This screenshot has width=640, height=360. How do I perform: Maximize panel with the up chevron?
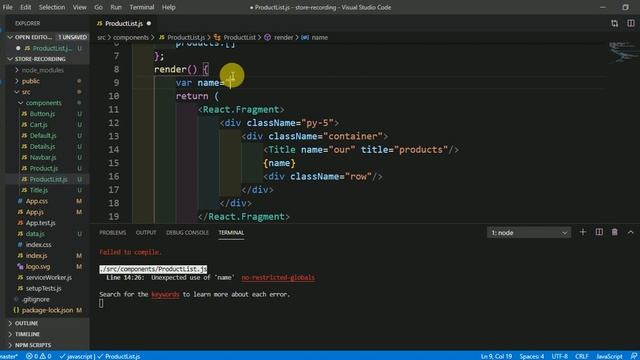point(630,232)
